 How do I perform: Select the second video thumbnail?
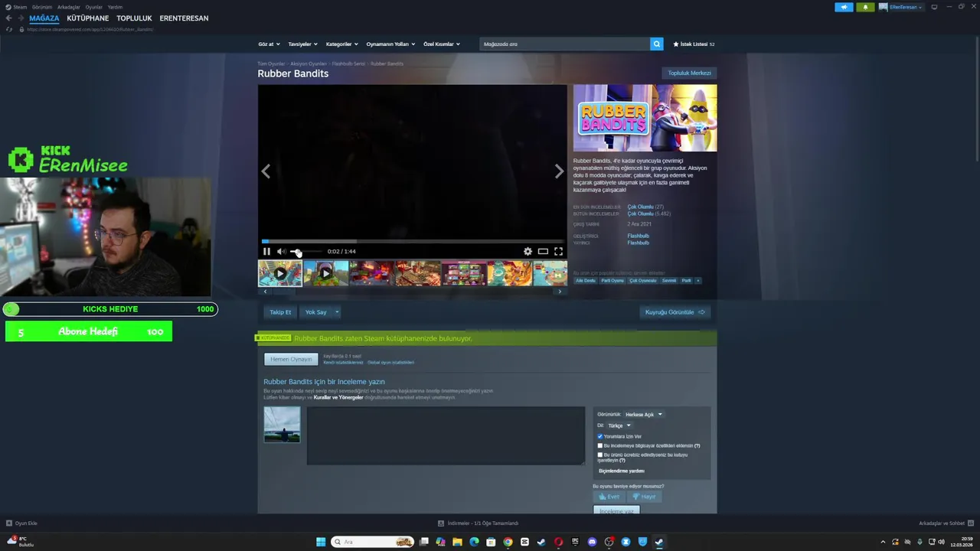coord(325,273)
